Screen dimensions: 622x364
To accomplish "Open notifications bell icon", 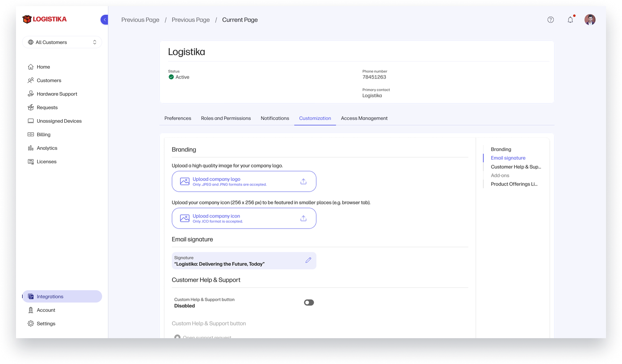I will pyautogui.click(x=570, y=20).
